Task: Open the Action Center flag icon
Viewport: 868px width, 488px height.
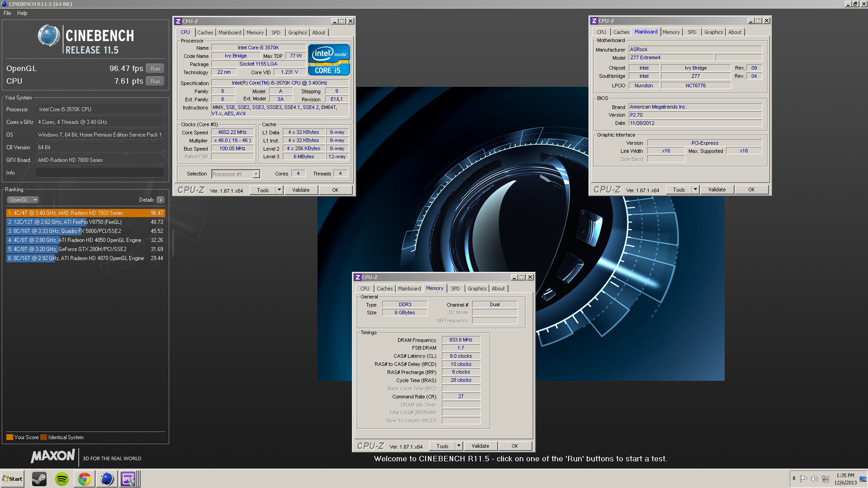Action: (804, 479)
